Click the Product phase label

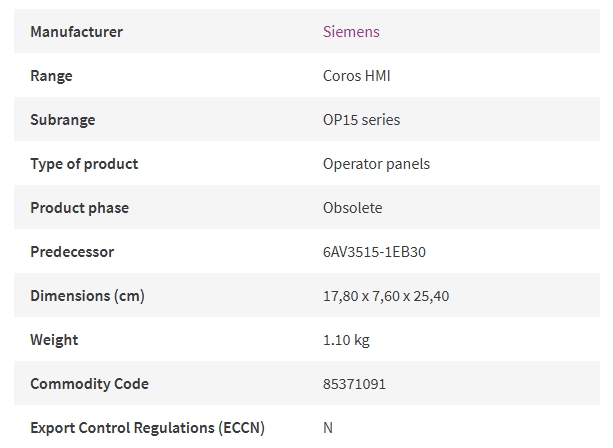(79, 208)
